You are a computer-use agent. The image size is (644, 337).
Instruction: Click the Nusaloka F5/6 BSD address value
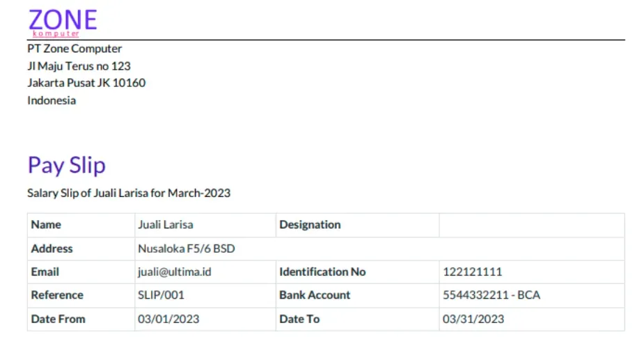click(x=187, y=249)
